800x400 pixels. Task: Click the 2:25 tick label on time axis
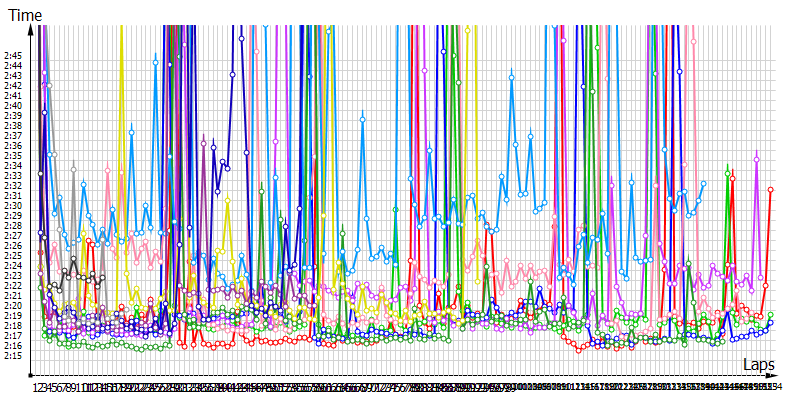pyautogui.click(x=13, y=256)
